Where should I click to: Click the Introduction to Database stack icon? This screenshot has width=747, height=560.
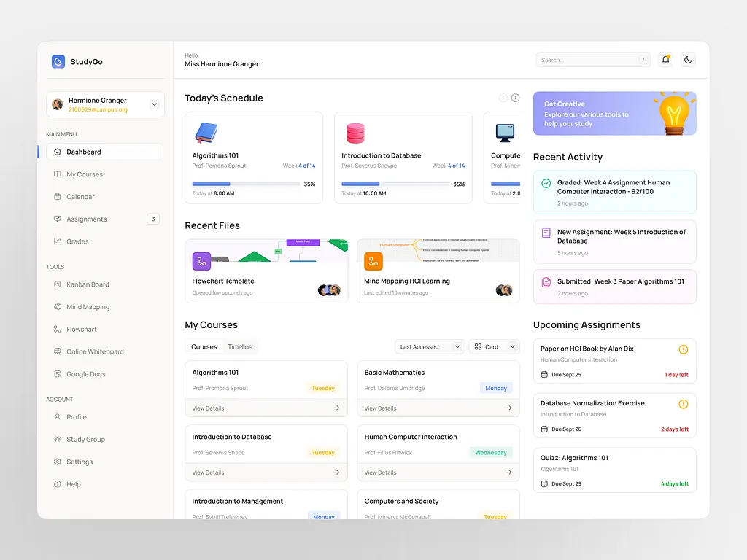point(355,133)
